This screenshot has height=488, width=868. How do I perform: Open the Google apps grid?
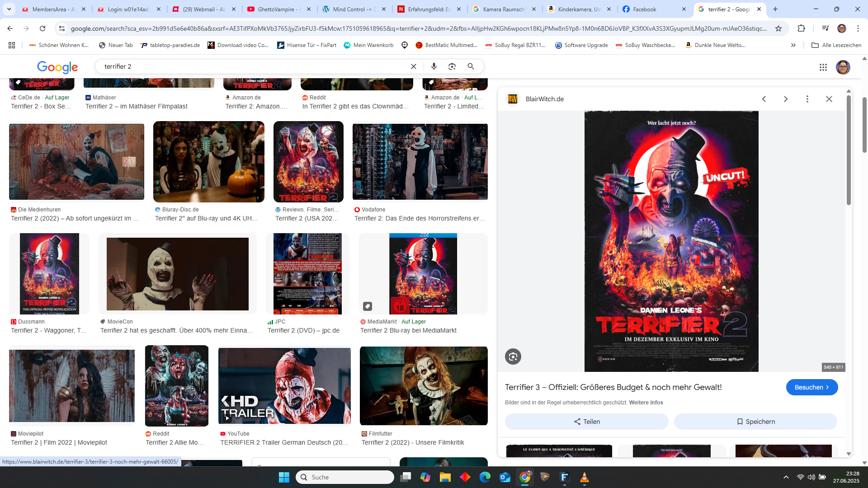(x=823, y=67)
